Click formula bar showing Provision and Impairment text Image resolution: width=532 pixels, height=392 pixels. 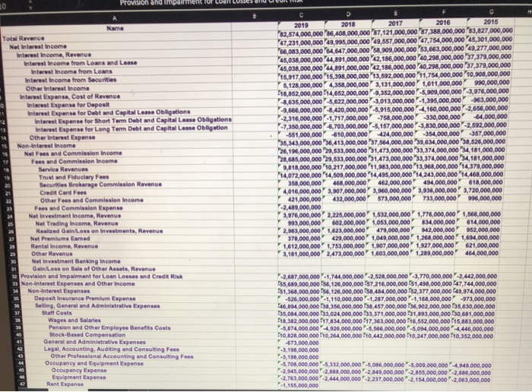tap(211, 2)
